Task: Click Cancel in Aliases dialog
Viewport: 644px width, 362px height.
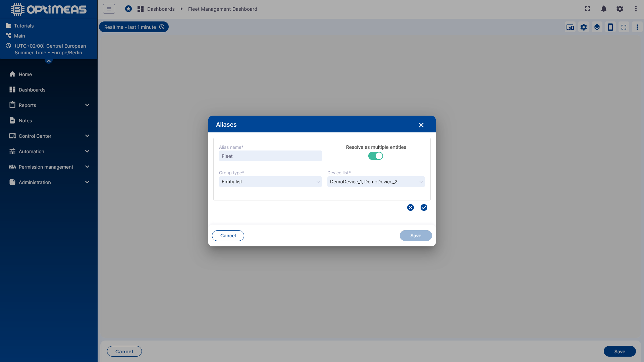Action: pos(228,236)
